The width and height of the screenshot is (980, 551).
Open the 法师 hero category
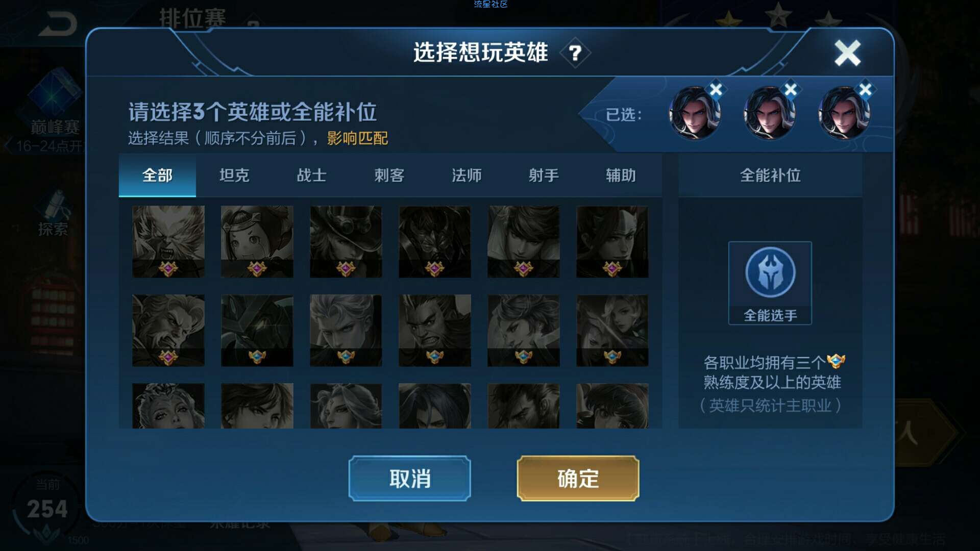(x=467, y=176)
